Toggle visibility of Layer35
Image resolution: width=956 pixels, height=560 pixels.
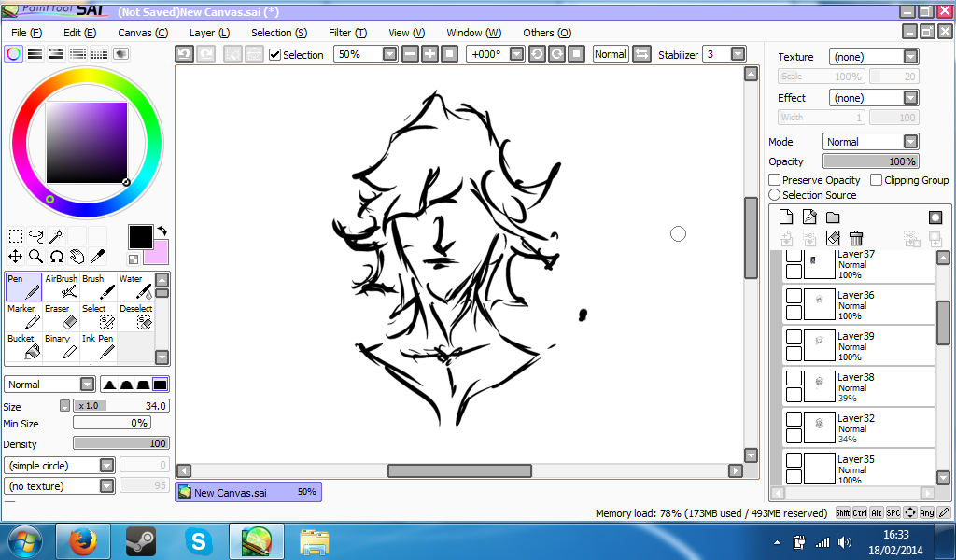point(794,460)
